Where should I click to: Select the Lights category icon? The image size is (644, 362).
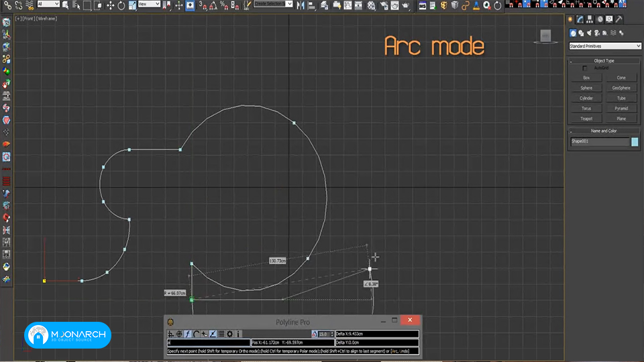pos(589,33)
